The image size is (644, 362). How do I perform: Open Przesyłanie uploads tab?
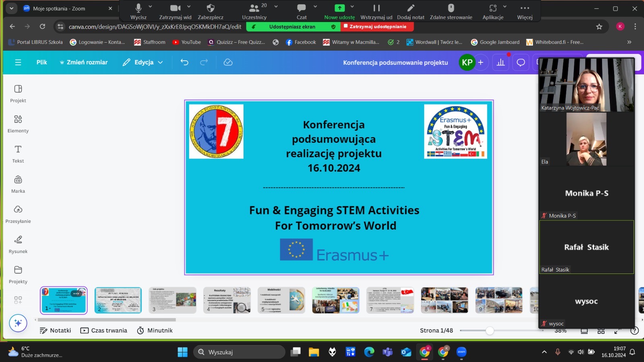coord(18,214)
